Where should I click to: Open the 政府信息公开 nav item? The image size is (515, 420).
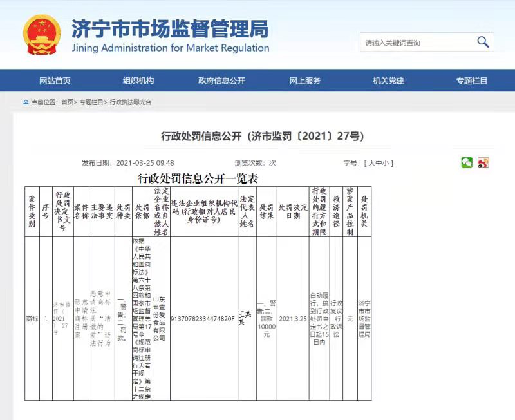[221, 81]
